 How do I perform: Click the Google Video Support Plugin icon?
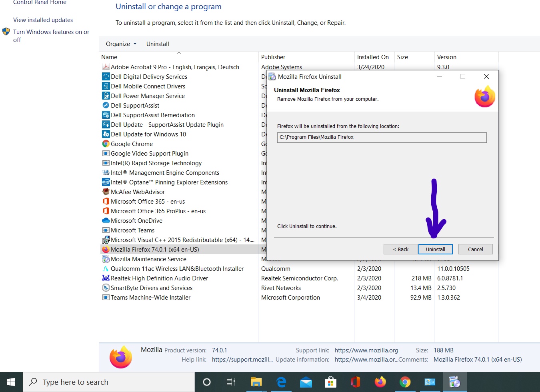point(106,153)
